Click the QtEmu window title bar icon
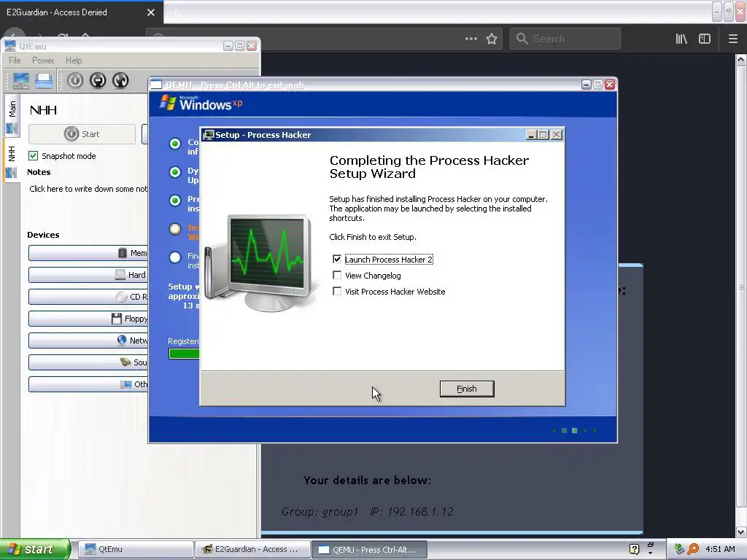 tap(10, 46)
